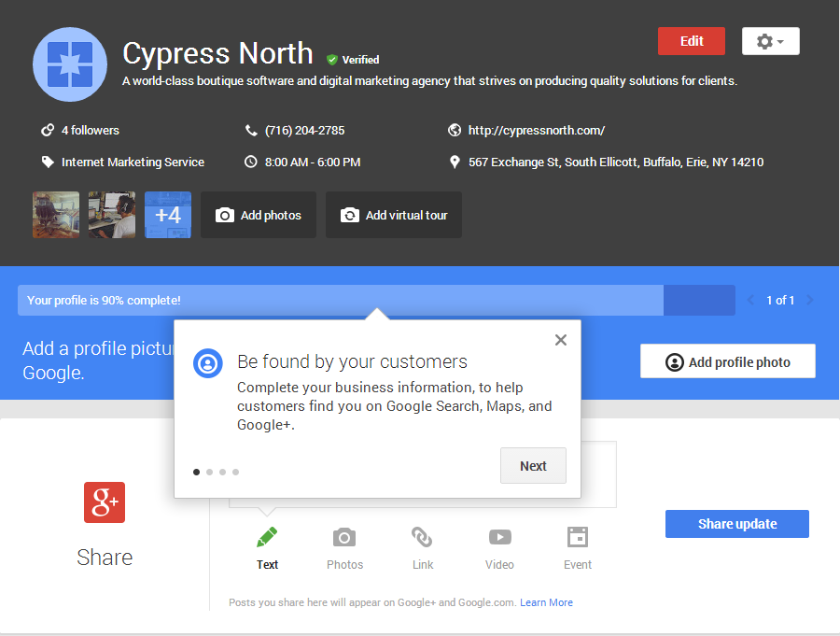The width and height of the screenshot is (840, 636).
Task: Open the settings gear dropdown
Action: (770, 41)
